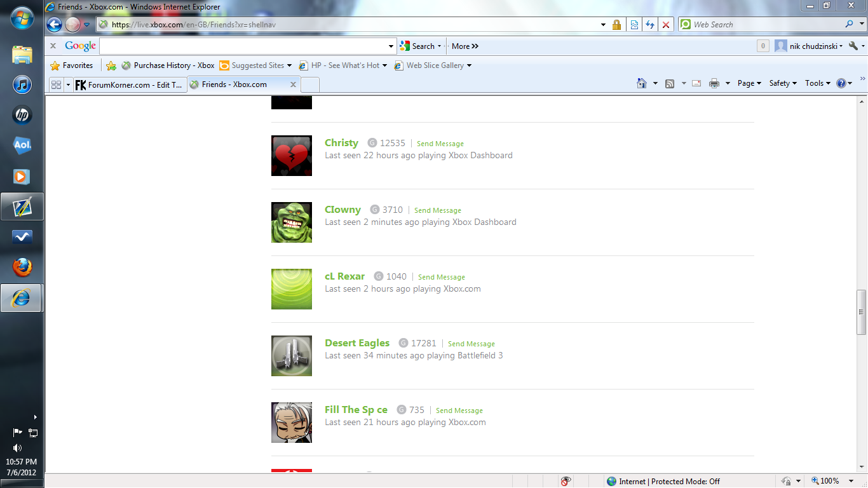Open the Page menu
Viewport: 868px width, 488px height.
click(749, 83)
